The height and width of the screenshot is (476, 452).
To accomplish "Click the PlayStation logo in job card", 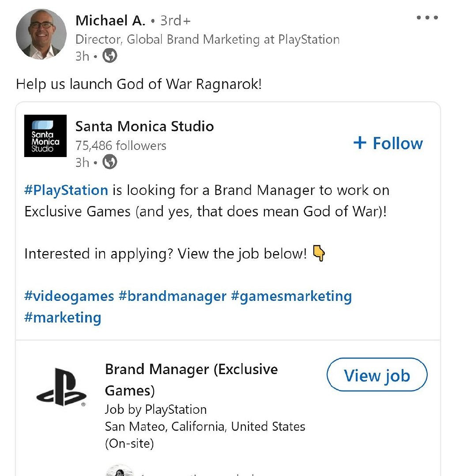I will 61,386.
